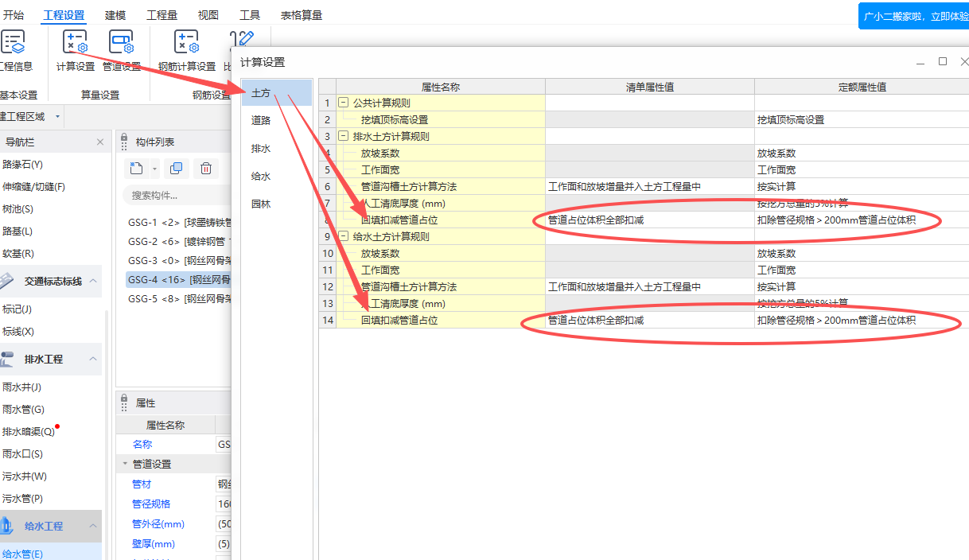Click the pencil compare ribbon icon
This screenshot has height=560, width=969.
coord(243,40)
